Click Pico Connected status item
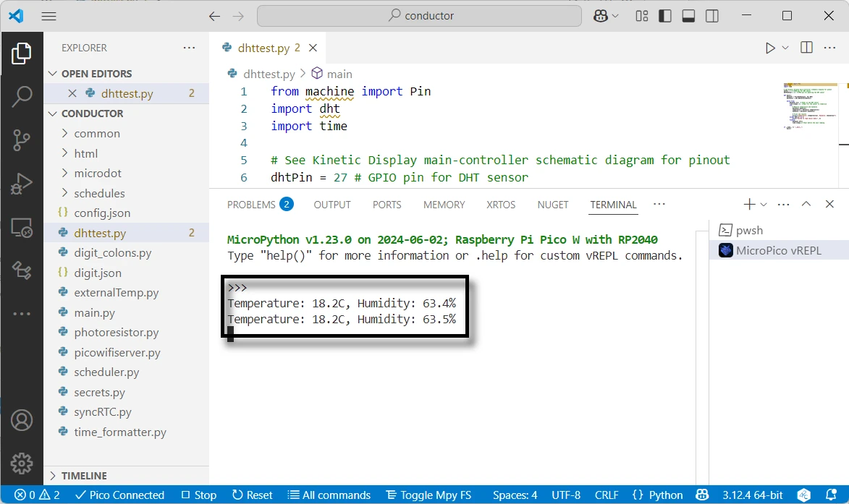 (x=119, y=495)
